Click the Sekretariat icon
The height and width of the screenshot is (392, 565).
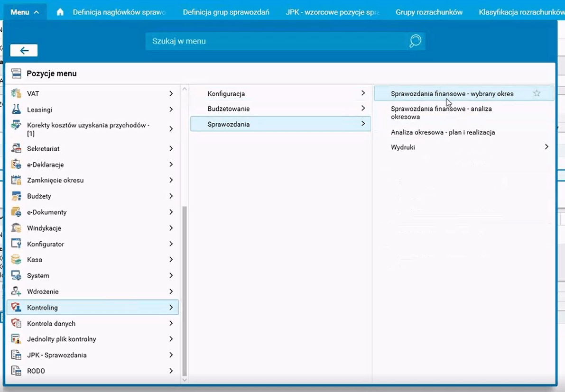click(16, 148)
